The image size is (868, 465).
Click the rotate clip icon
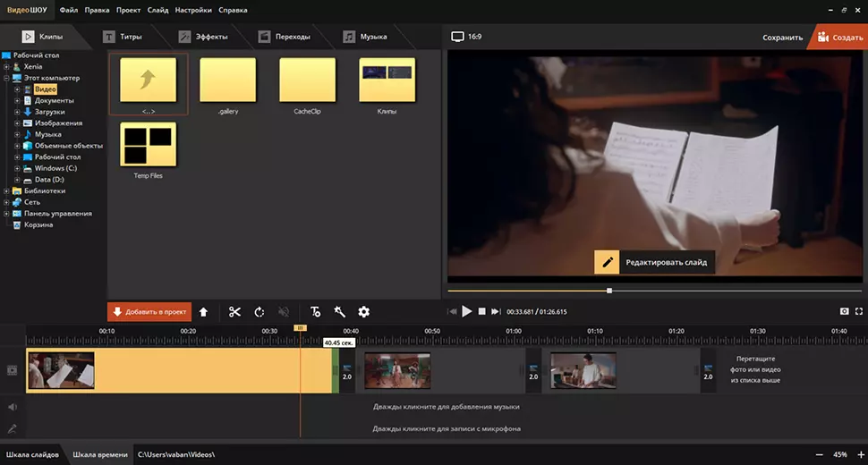point(260,312)
